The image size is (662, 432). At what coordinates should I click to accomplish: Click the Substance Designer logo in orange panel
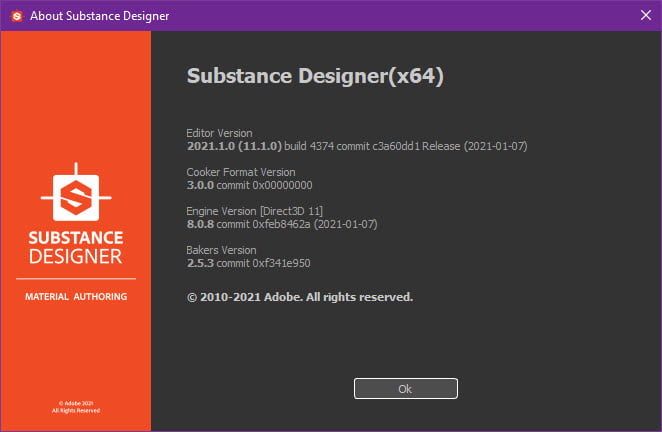point(76,192)
